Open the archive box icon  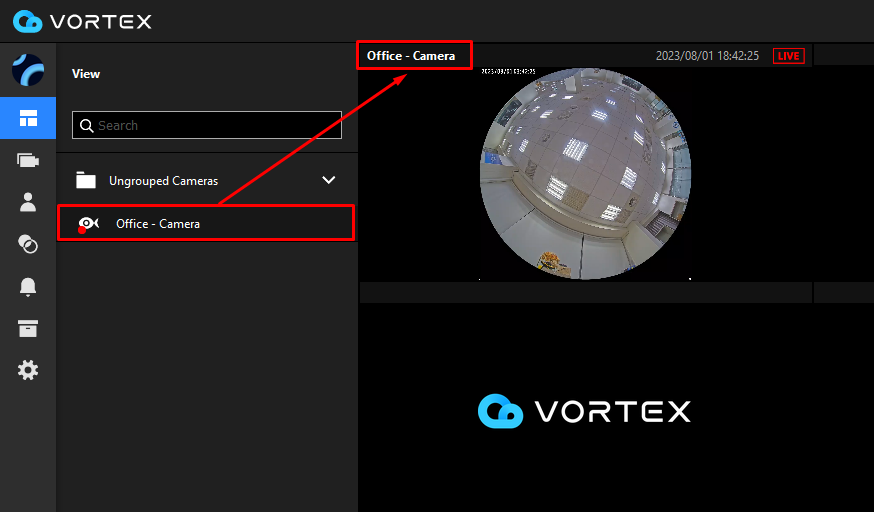28,329
